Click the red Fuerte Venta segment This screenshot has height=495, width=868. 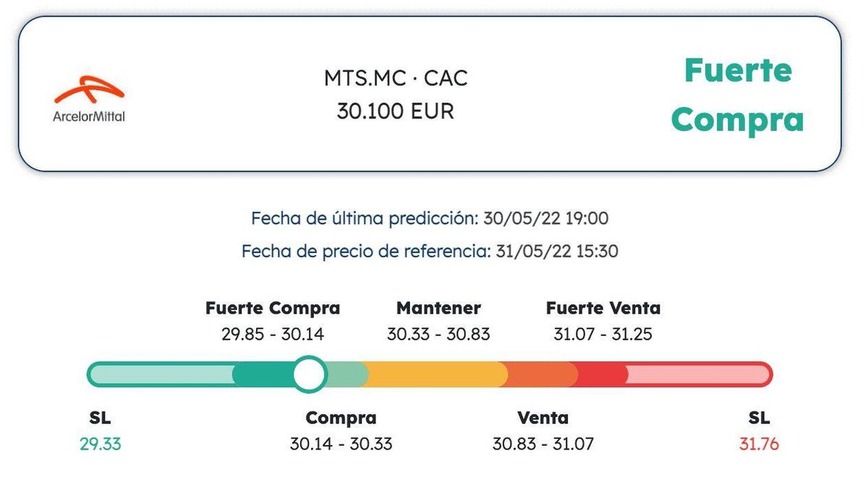pos(602,374)
